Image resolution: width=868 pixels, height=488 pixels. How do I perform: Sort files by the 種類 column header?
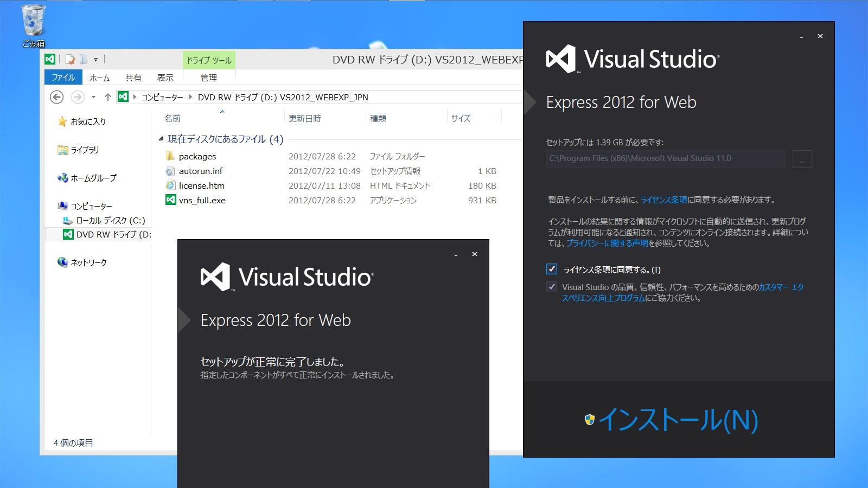pos(378,118)
